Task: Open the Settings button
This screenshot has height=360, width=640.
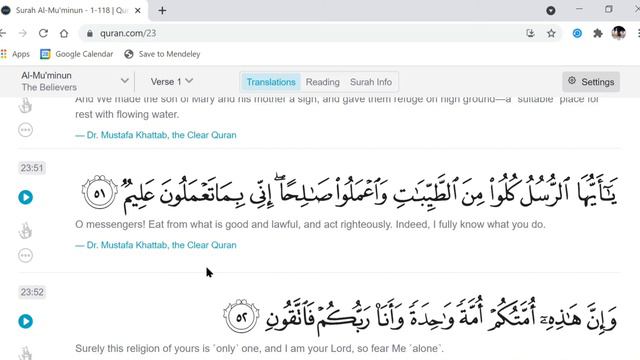Action: click(x=591, y=82)
